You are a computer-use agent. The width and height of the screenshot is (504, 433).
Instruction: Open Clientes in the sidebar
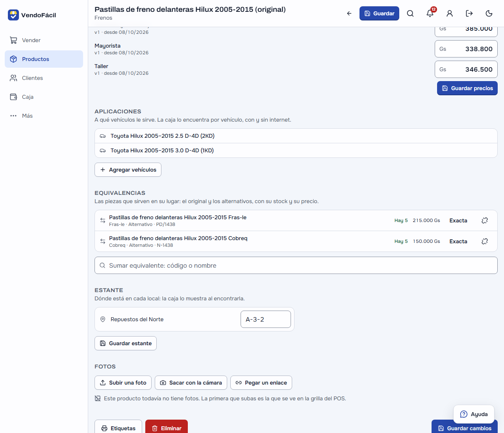(x=44, y=78)
